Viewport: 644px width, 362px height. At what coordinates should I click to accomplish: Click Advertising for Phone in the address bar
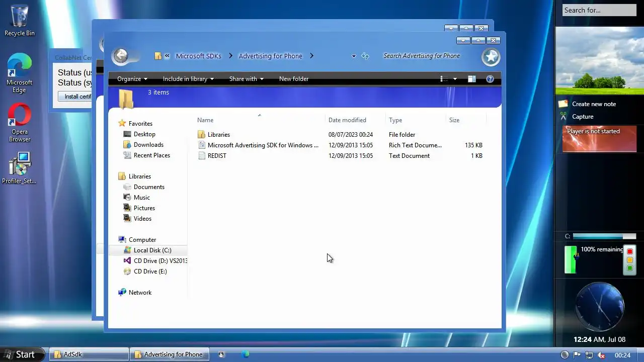coord(270,56)
